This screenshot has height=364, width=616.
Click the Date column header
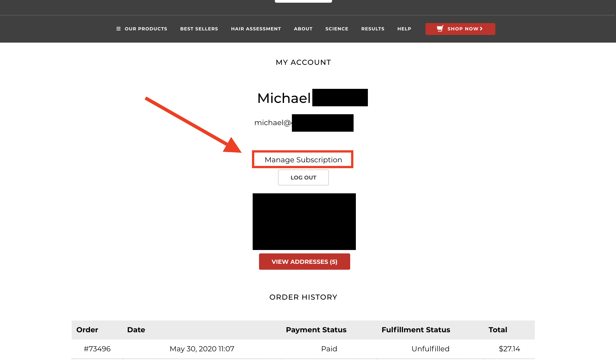click(136, 330)
